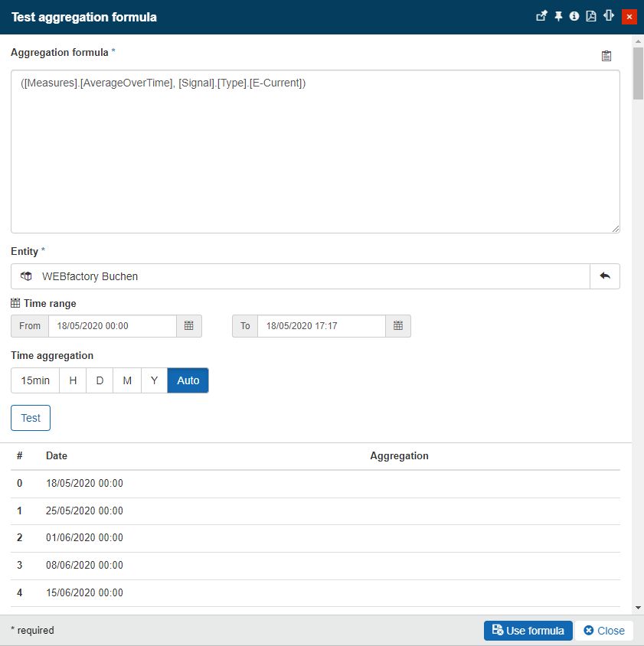Choose the Y yearly aggregation option
Screen dimensions: 644x646
[154, 380]
